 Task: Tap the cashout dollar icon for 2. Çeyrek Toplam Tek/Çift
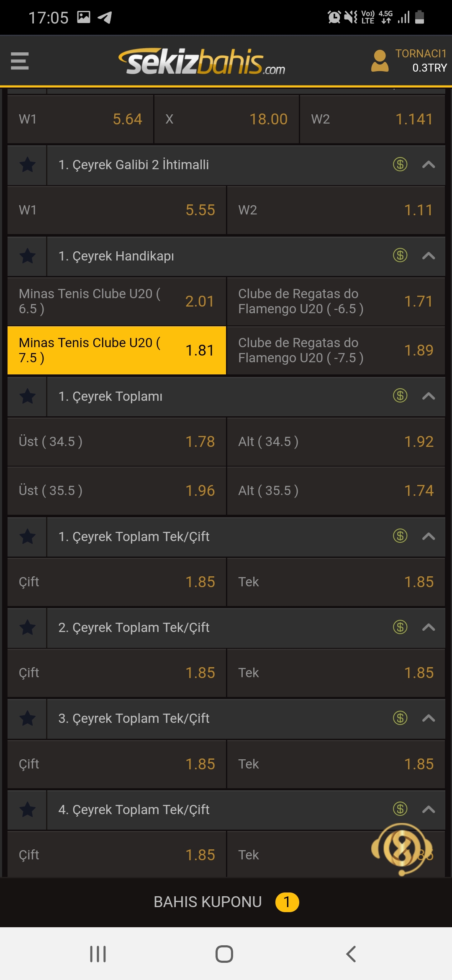coord(400,627)
